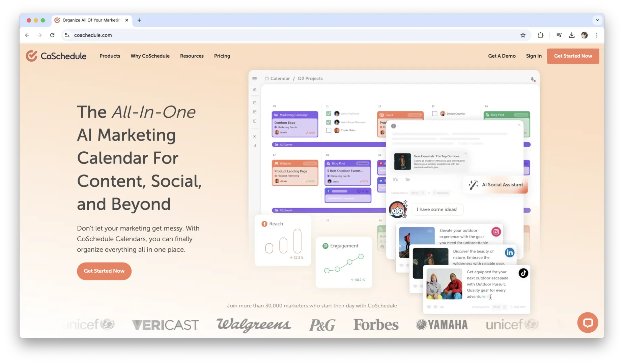Screen dimensions: 624x364
Task: Click the Pinterest icon beside Engagement
Action: pos(325,246)
